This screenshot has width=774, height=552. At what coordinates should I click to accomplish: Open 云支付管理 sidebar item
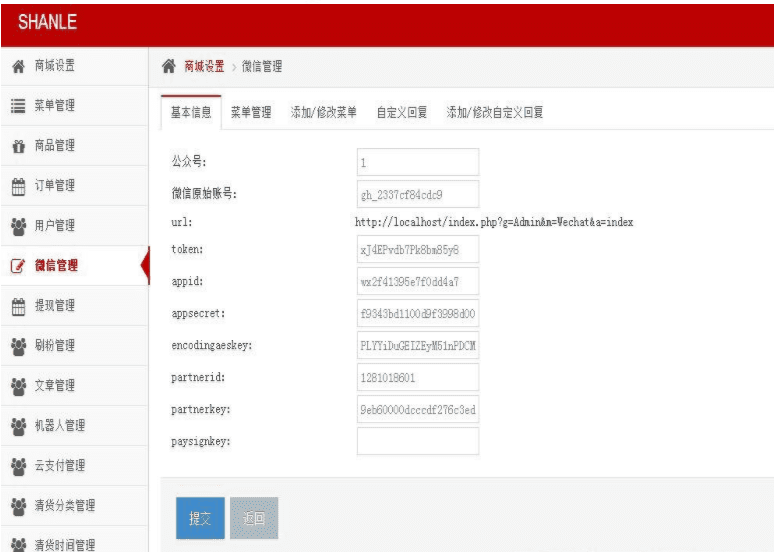tap(74, 466)
